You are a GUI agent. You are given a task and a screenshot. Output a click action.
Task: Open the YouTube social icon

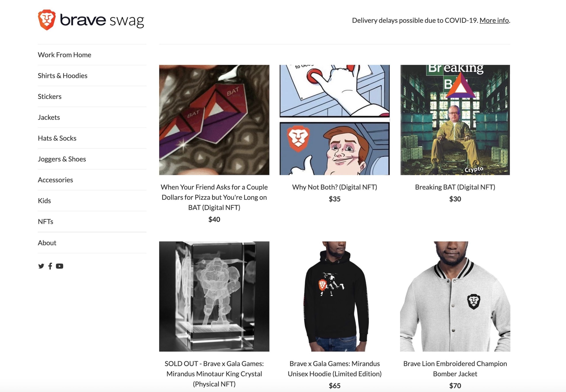pos(59,266)
